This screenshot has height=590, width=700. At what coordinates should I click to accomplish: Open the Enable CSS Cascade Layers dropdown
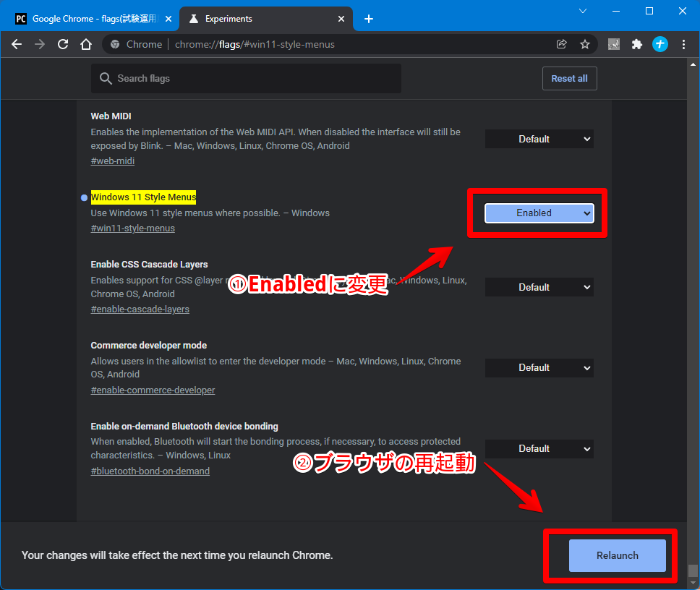[x=539, y=287]
